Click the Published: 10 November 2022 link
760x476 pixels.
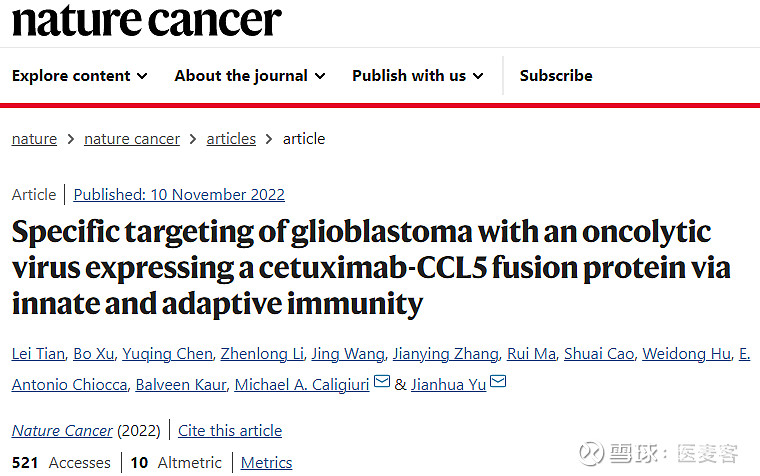pyautogui.click(x=179, y=195)
